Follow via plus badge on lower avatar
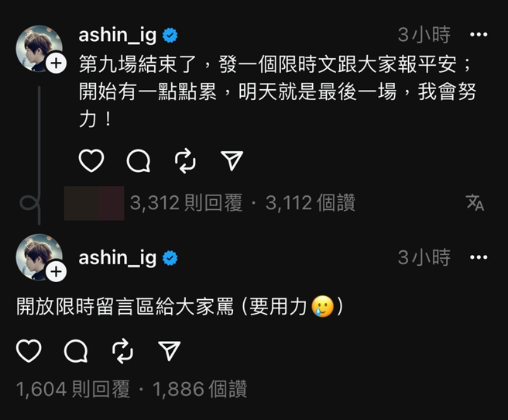 (x=56, y=271)
